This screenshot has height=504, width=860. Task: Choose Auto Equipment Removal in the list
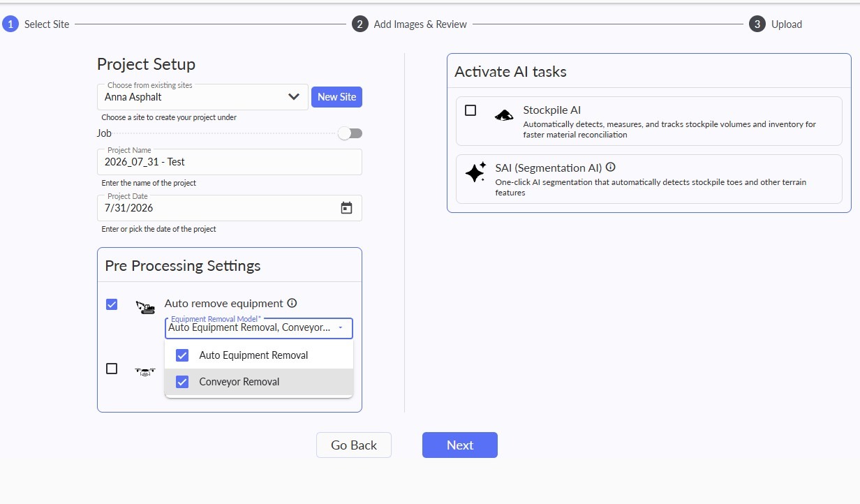(x=259, y=355)
